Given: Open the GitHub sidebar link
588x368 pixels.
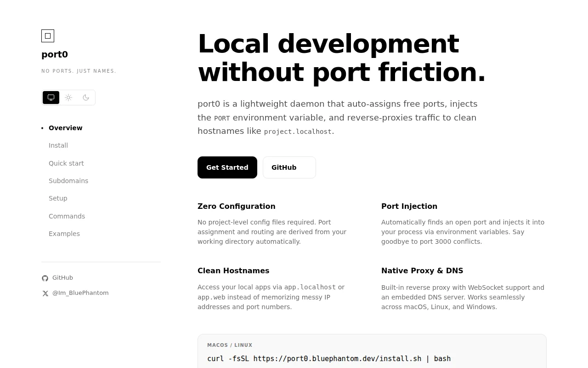Looking at the screenshot, I should (x=57, y=278).
